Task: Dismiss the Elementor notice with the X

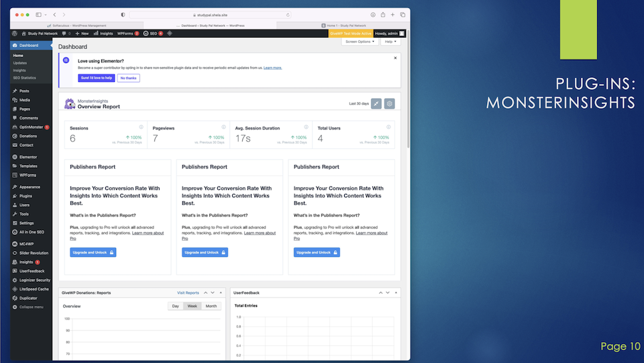Action: (x=395, y=58)
